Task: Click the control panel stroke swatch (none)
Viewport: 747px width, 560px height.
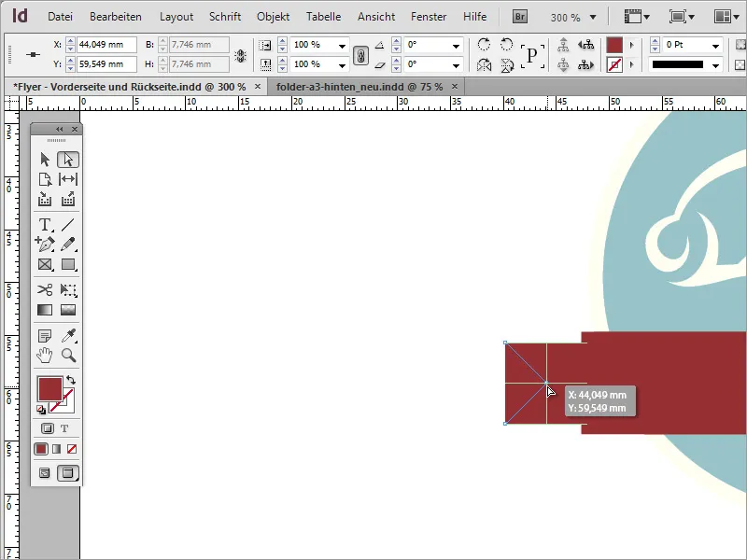Action: pos(614,64)
